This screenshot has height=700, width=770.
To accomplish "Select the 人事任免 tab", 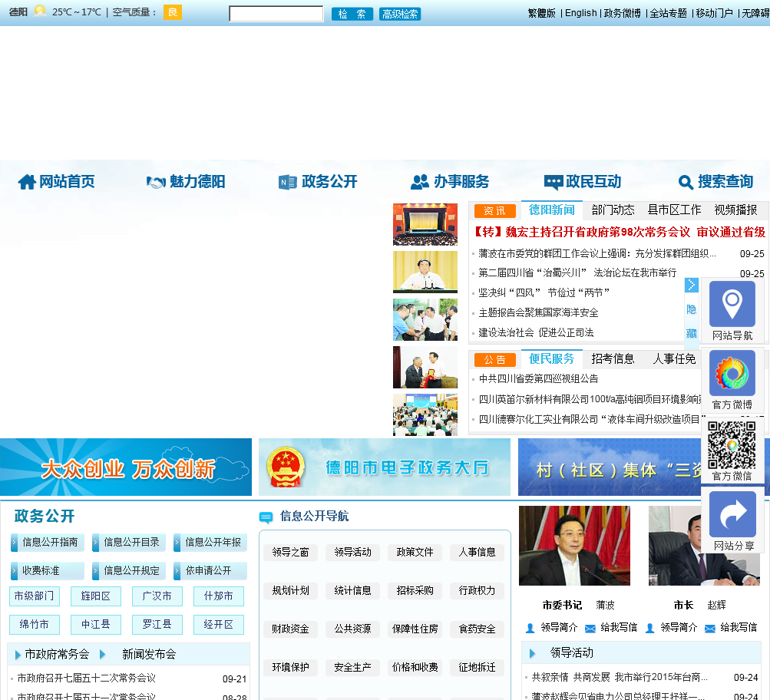I will pos(674,359).
